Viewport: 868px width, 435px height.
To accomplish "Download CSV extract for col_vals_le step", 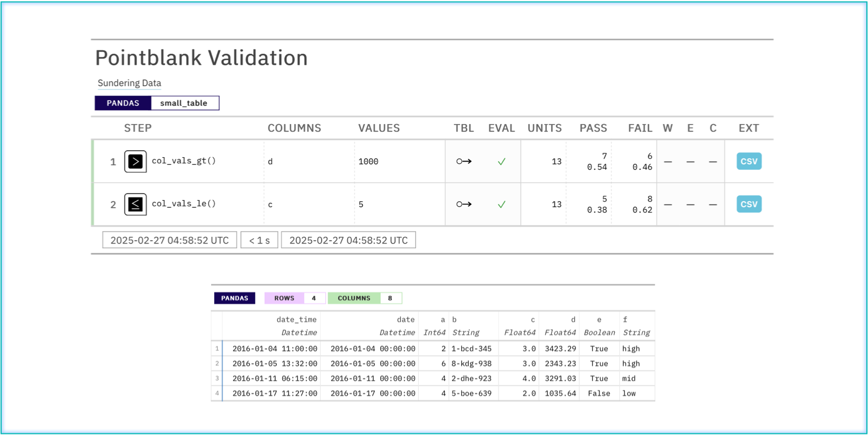I will (x=749, y=204).
